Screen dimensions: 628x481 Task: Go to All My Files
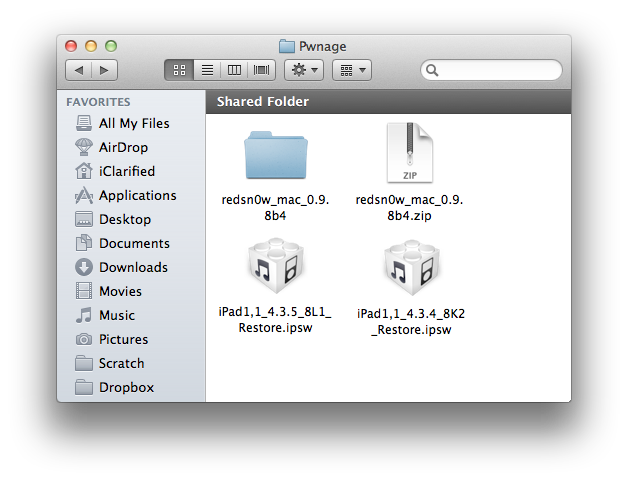point(133,123)
